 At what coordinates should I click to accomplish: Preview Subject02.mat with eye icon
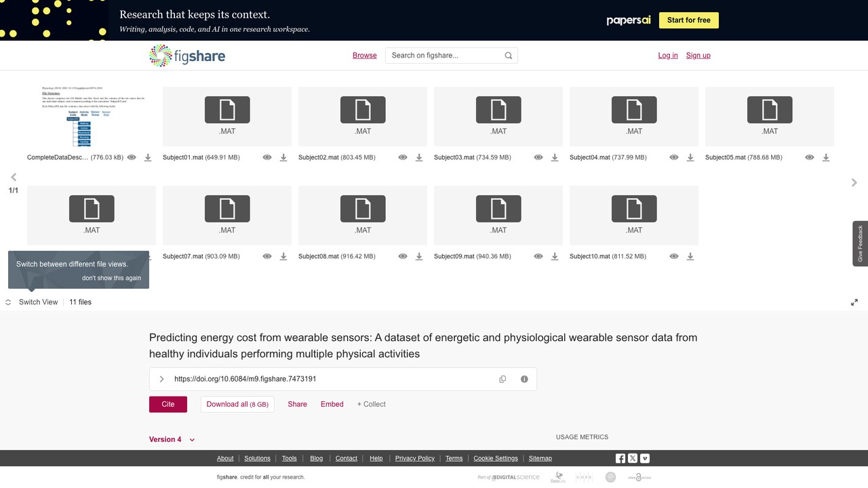[403, 157]
